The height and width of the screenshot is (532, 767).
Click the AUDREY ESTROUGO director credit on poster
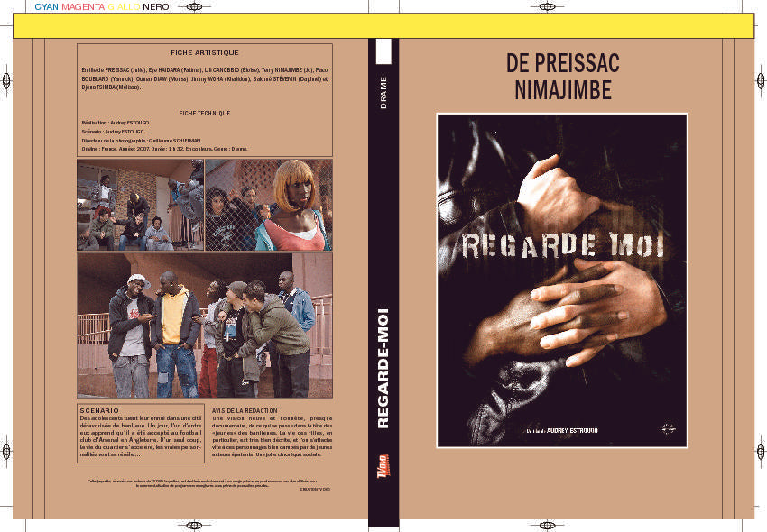click(x=572, y=431)
